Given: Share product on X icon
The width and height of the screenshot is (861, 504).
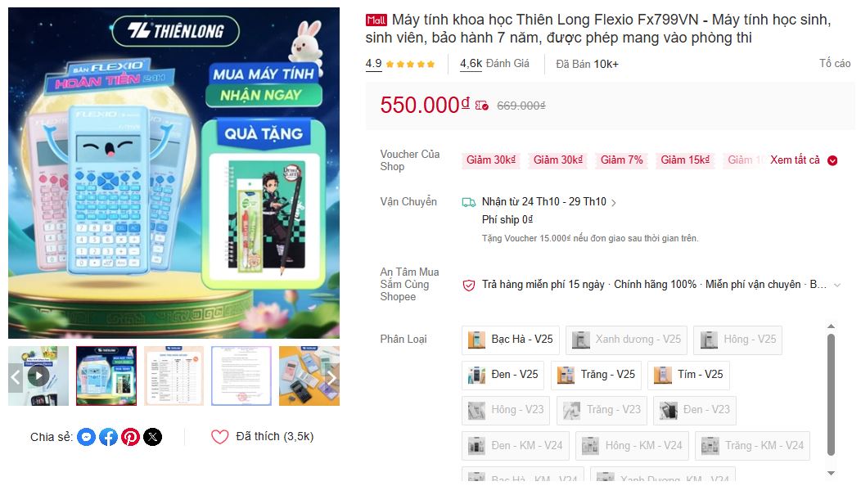Looking at the screenshot, I should [x=153, y=437].
